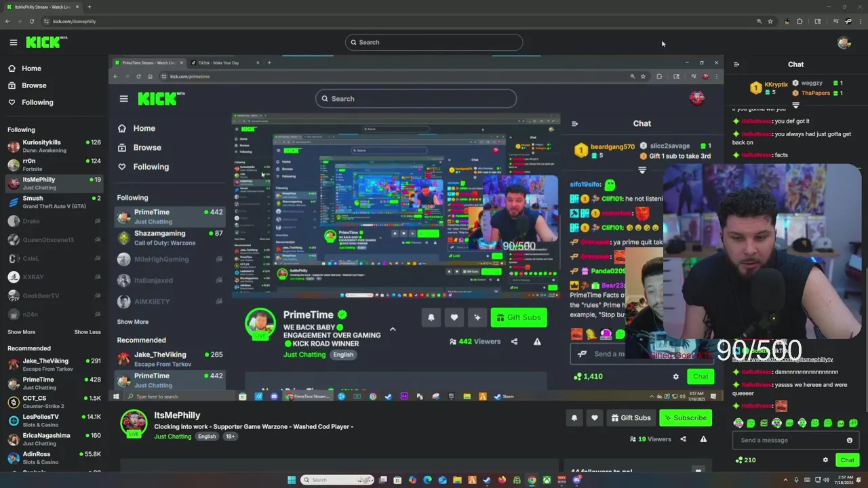Open a new browser tab

tap(89, 7)
